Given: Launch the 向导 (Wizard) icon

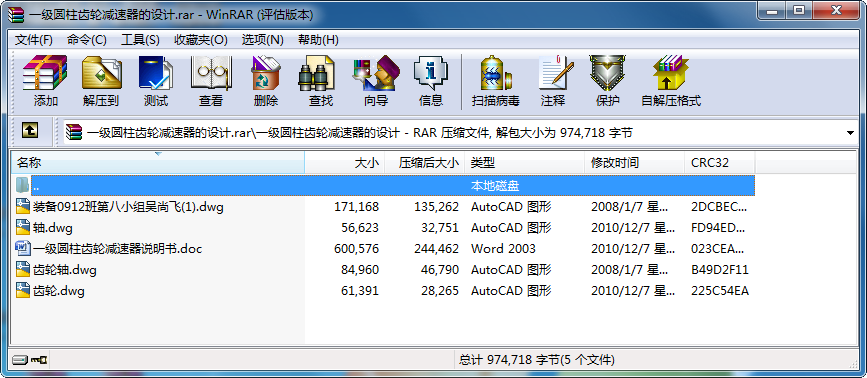Looking at the screenshot, I should 375,81.
